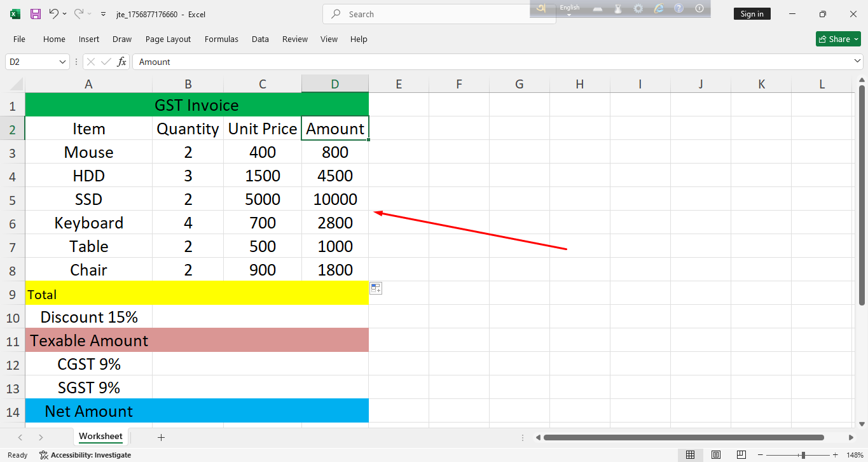The width and height of the screenshot is (868, 462).
Task: Click the Sign in button
Action: 752,14
